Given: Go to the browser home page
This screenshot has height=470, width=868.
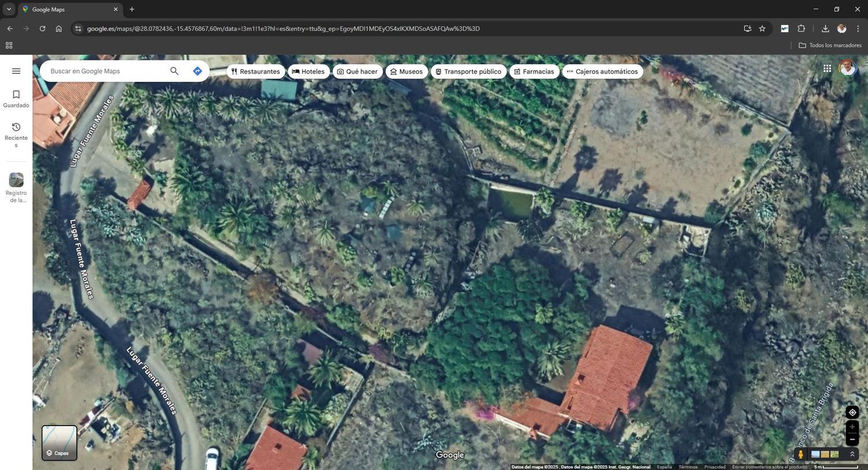Looking at the screenshot, I should (x=58, y=28).
